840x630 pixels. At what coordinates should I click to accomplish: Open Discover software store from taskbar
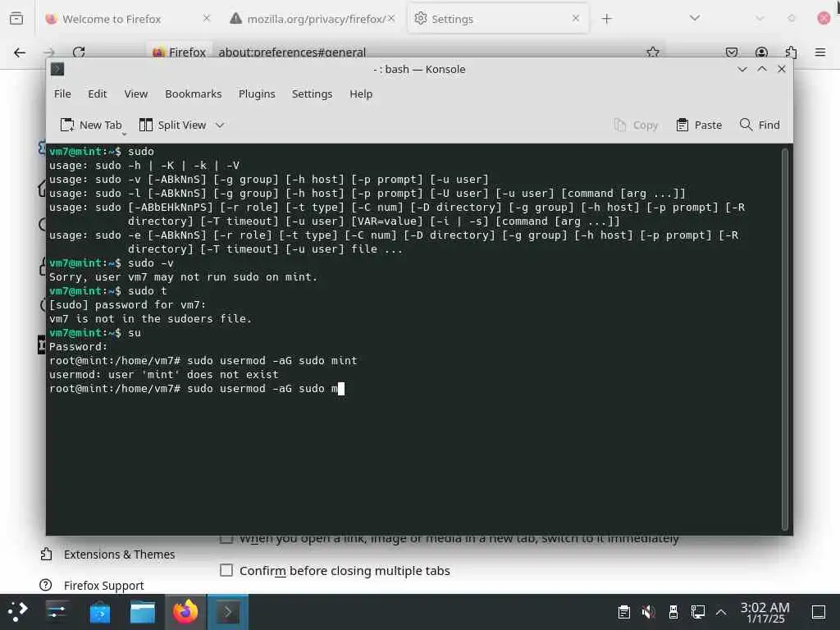click(x=99, y=612)
